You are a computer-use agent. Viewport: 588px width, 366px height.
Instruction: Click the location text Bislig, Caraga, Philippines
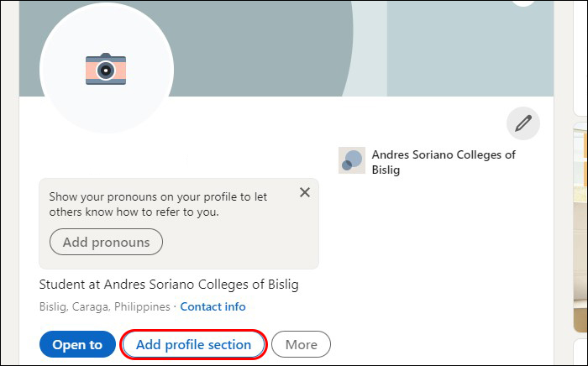coord(104,306)
